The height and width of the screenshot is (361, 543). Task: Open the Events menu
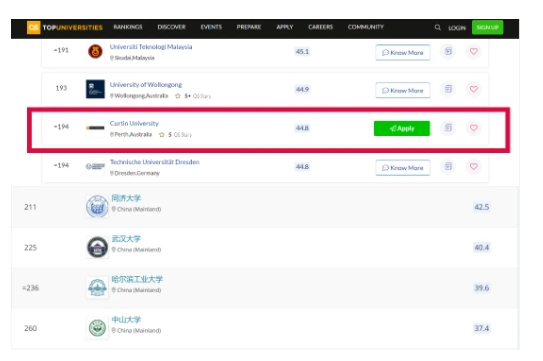tap(211, 27)
